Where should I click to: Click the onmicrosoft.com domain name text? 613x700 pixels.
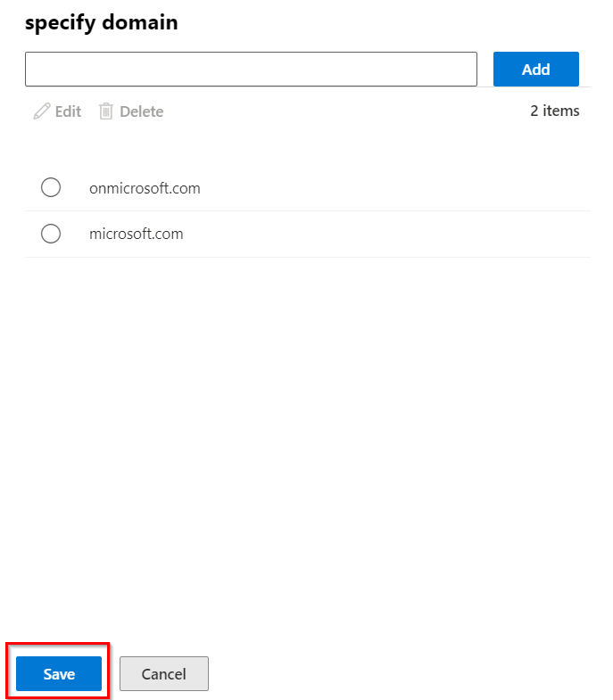(x=145, y=188)
